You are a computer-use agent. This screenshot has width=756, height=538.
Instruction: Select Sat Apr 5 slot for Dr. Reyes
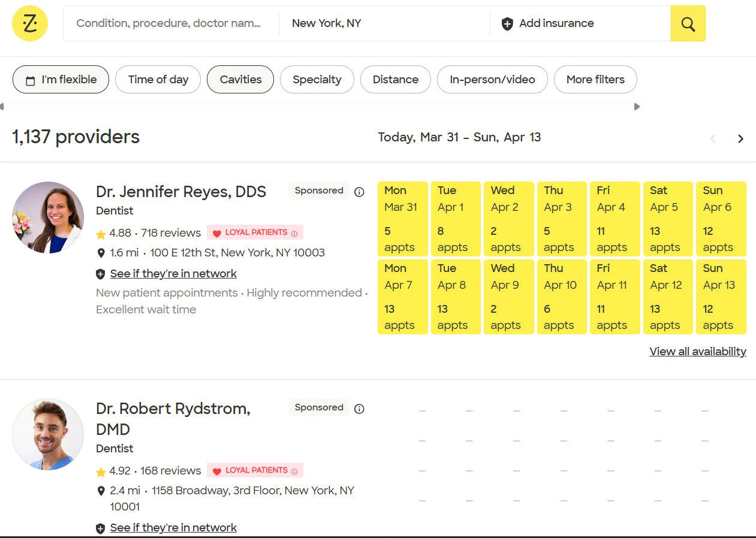667,219
